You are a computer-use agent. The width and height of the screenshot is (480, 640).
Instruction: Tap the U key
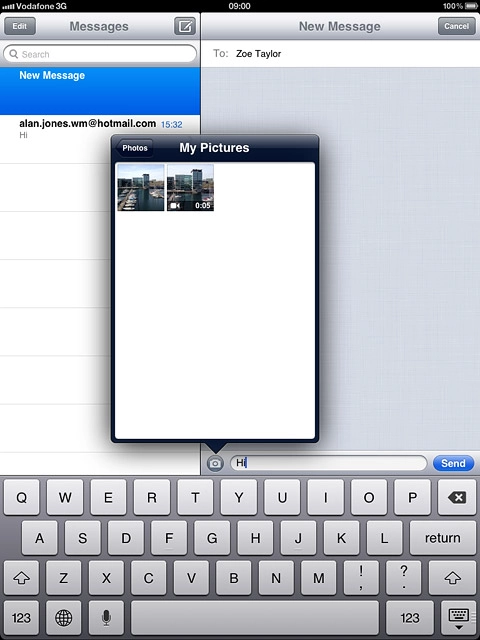coord(282,497)
